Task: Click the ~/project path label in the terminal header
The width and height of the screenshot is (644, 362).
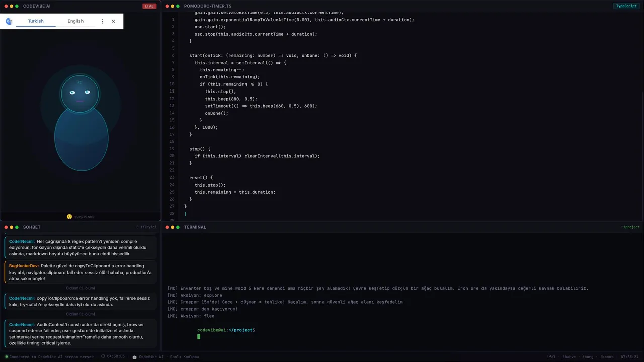Action: (630, 227)
